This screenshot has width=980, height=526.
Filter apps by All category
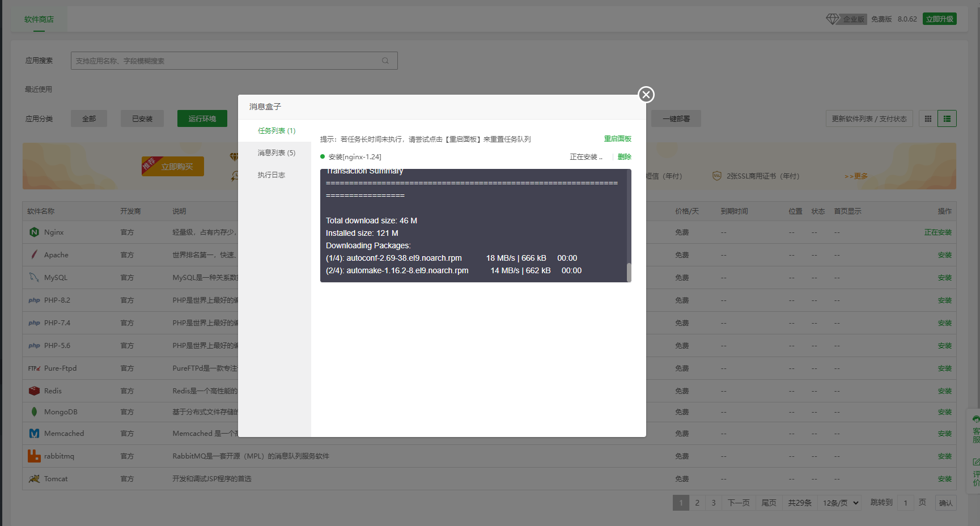(89, 119)
